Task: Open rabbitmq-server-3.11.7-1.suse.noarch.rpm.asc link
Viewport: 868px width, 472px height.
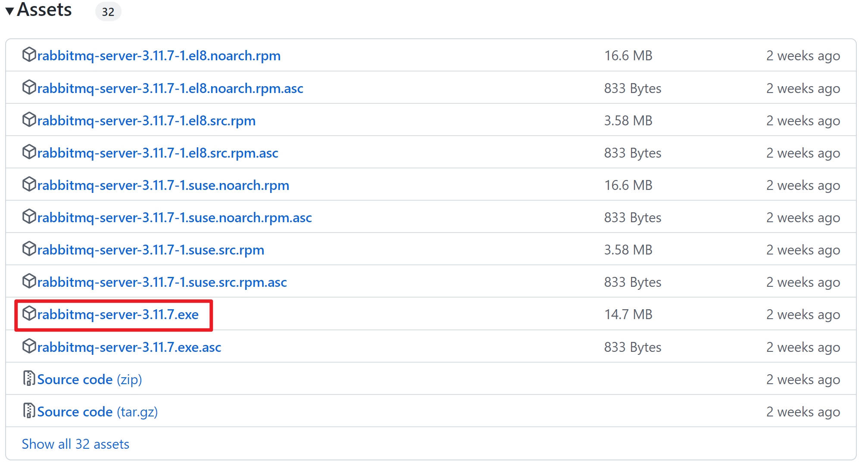Action: click(x=175, y=217)
